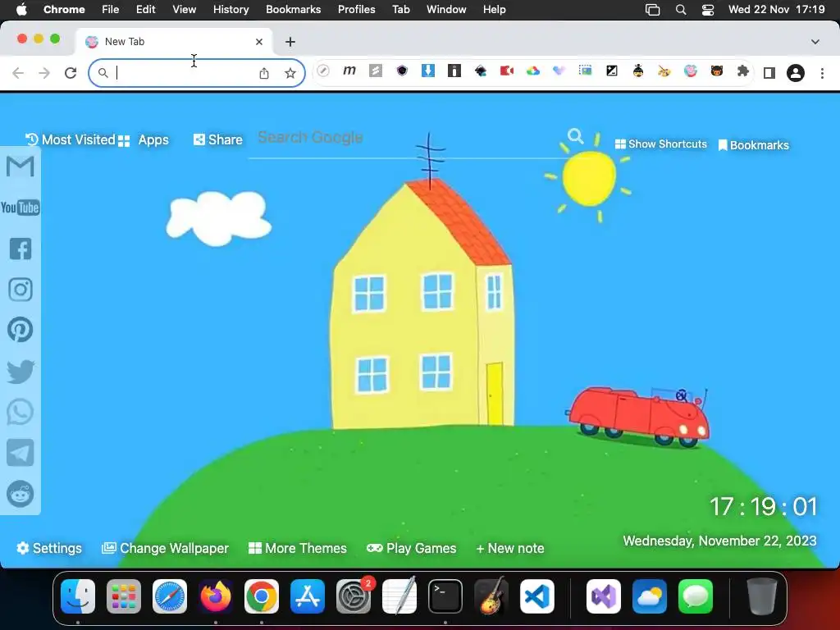Bookmark this tab with the star icon
840x630 pixels.
coord(290,73)
